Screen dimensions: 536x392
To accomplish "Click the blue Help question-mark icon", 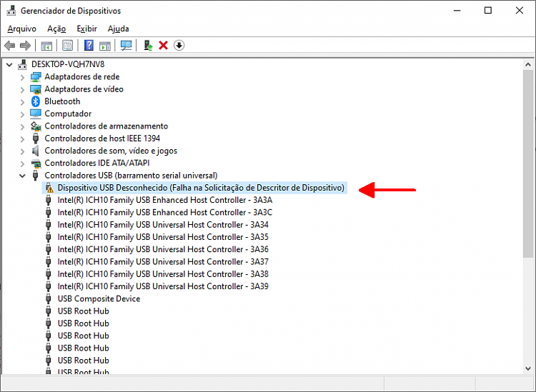I will (x=89, y=46).
